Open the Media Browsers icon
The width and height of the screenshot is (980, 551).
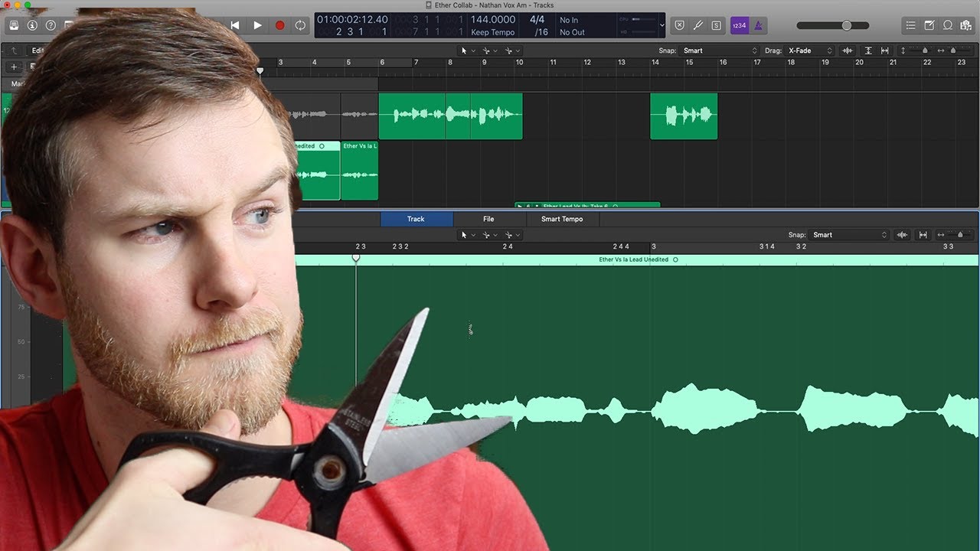[x=965, y=25]
